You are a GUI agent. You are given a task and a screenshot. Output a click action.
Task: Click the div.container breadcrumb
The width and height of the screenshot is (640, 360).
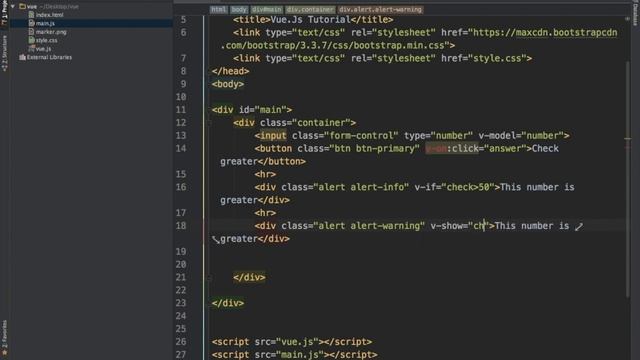(310, 9)
